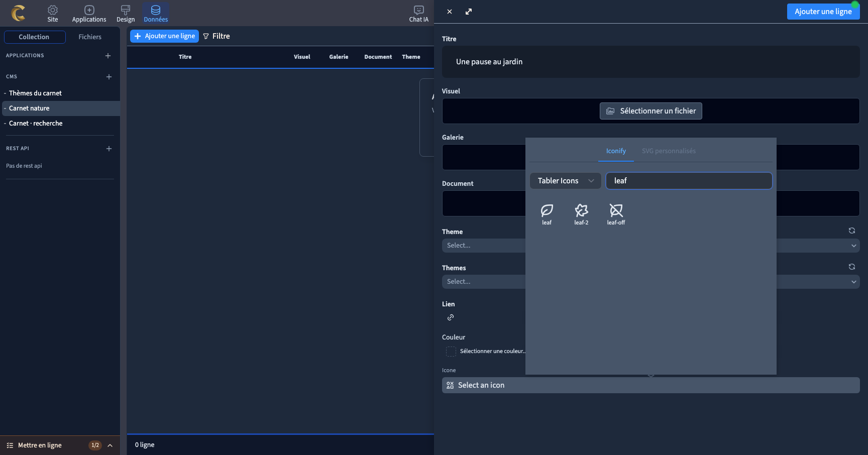The height and width of the screenshot is (455, 868).
Task: Click Sélectionner un fichier for Visuel
Action: [651, 111]
